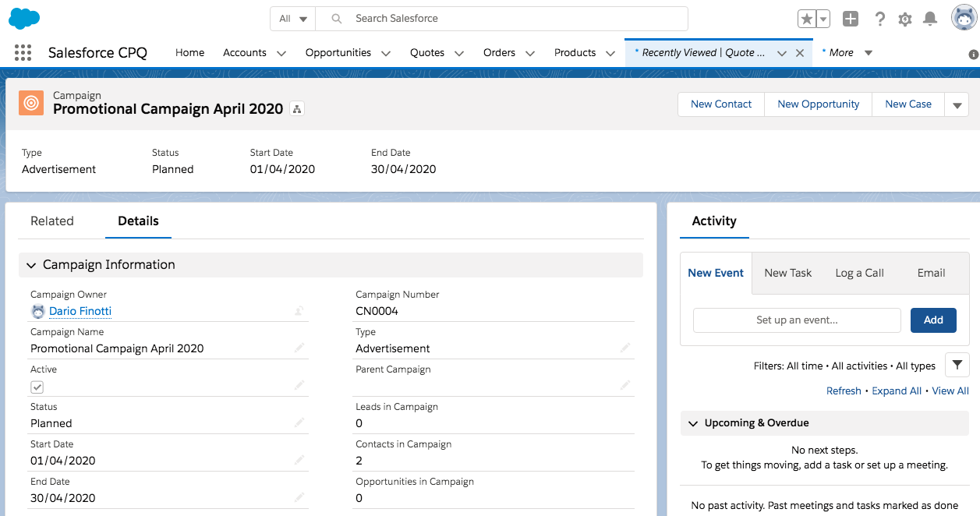980x516 pixels.
Task: Open the App Launcher grid icon
Action: 23,53
